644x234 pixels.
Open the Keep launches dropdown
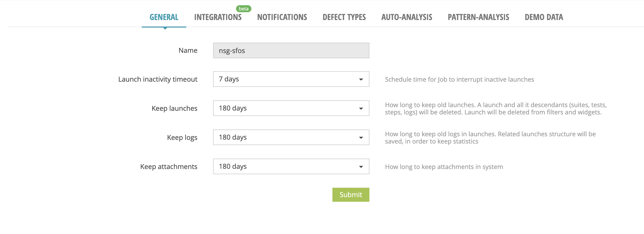pyautogui.click(x=290, y=108)
